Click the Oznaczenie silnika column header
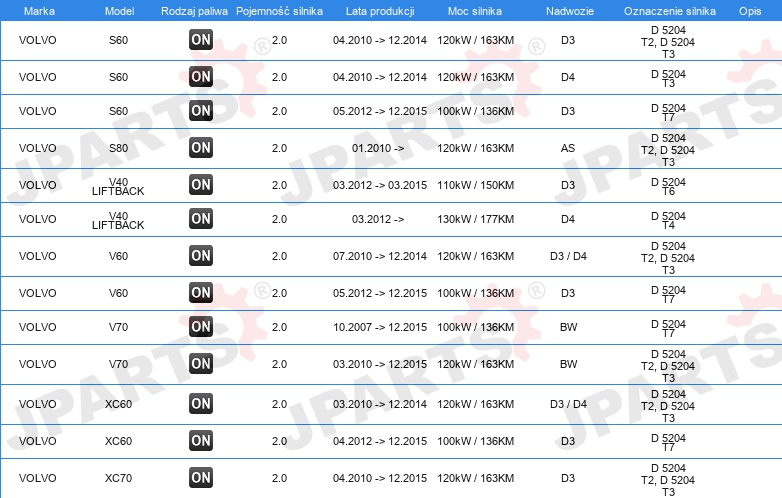 coord(670,11)
